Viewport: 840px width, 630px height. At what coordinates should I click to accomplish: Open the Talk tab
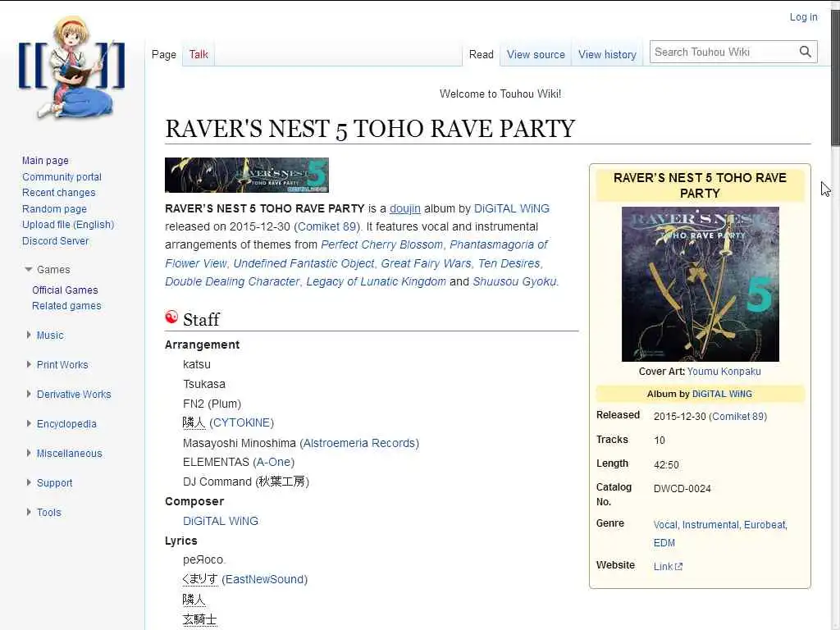pyautogui.click(x=199, y=54)
